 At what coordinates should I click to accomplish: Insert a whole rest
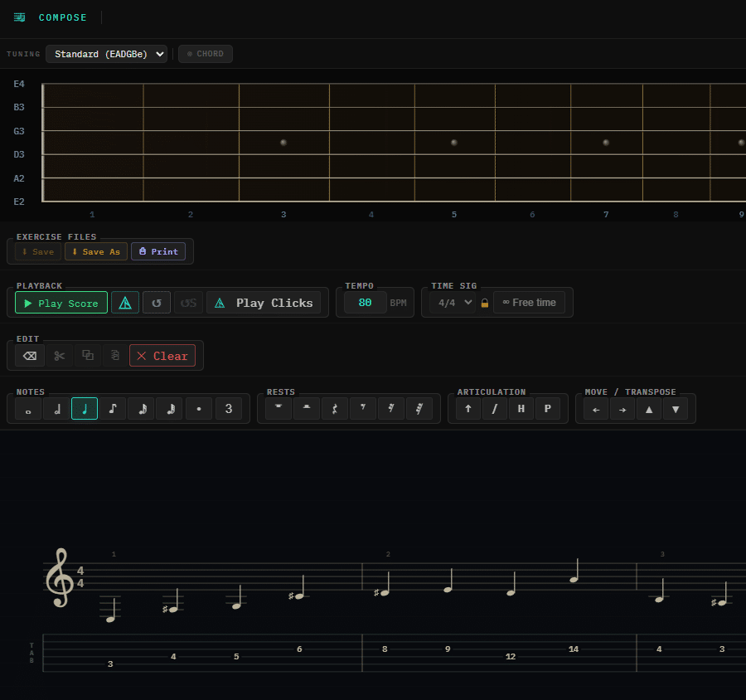(x=279, y=409)
